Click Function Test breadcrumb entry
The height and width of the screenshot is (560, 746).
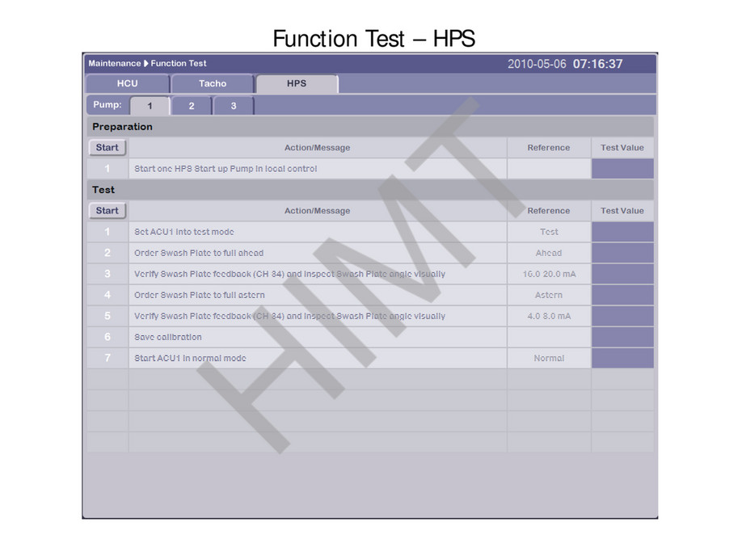pos(179,63)
